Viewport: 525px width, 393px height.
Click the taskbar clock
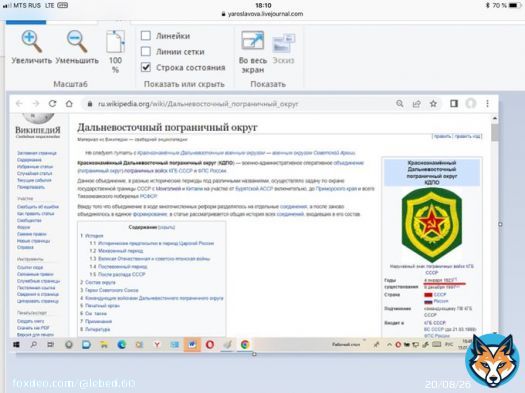coord(464,344)
